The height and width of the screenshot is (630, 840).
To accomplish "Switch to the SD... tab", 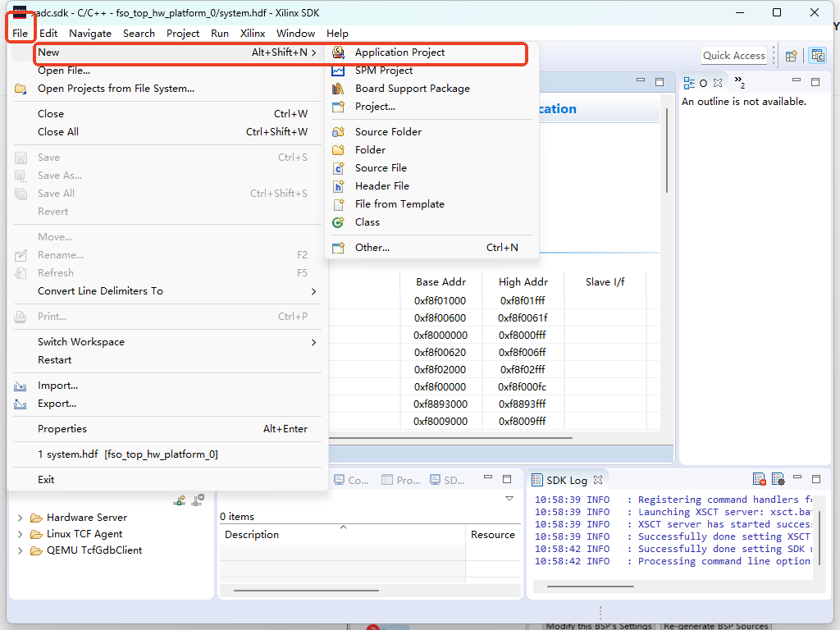I will pos(447,481).
